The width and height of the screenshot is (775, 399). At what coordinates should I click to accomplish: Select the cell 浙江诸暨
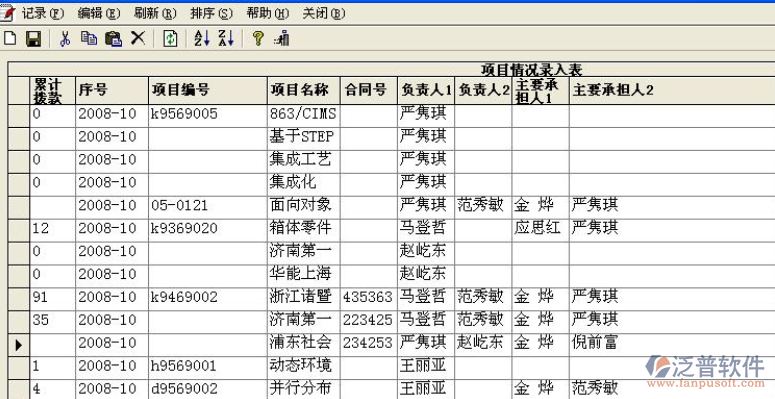[x=303, y=298]
